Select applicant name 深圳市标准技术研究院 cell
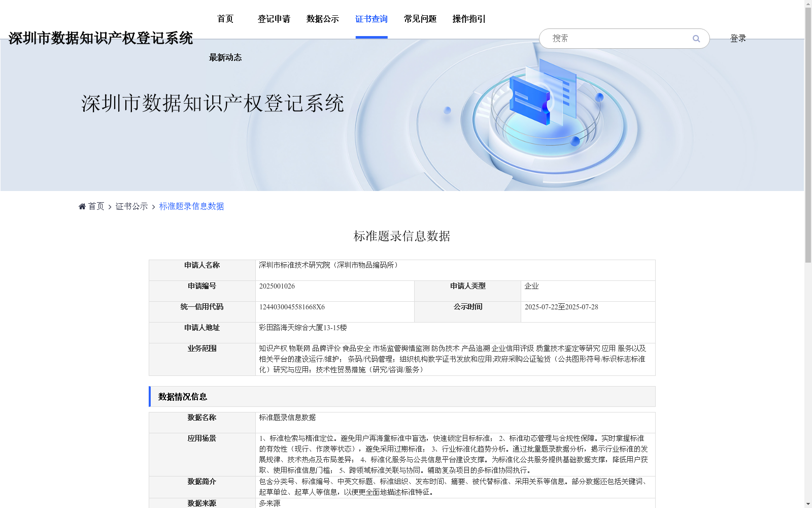This screenshot has height=508, width=812. tap(455, 270)
